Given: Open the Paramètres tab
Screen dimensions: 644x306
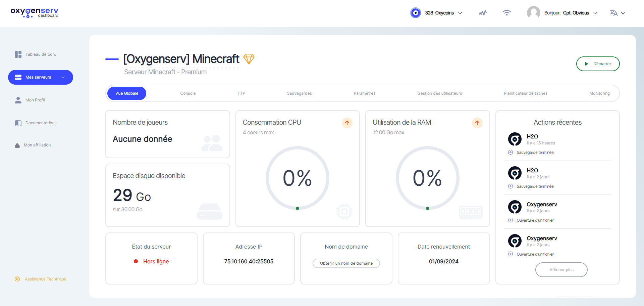Looking at the screenshot, I should pyautogui.click(x=365, y=93).
